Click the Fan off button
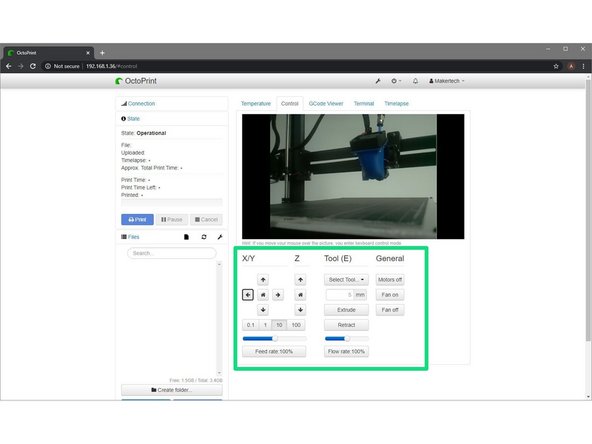This screenshot has width=592, height=444. tap(390, 310)
